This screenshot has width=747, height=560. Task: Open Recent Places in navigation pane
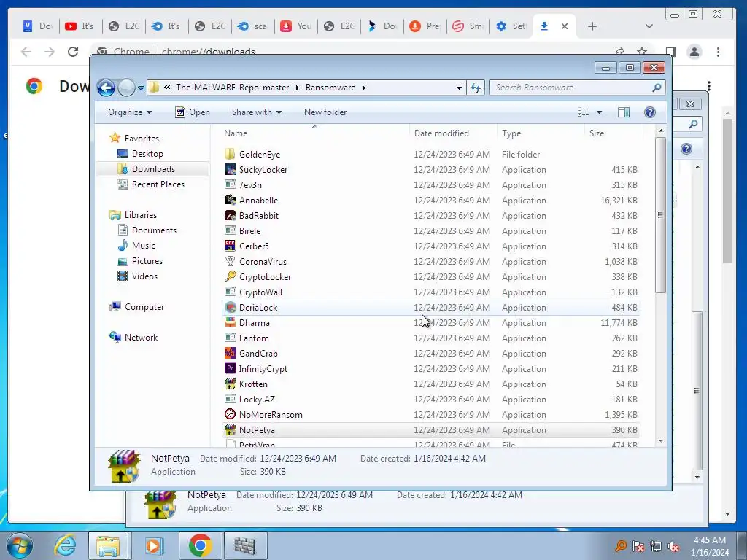[x=158, y=184]
